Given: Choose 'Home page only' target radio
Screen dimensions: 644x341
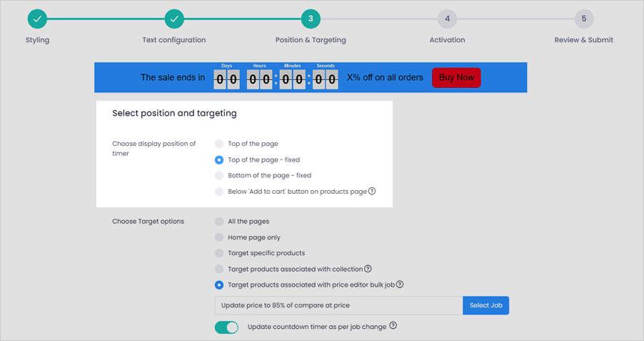Looking at the screenshot, I should (219, 237).
